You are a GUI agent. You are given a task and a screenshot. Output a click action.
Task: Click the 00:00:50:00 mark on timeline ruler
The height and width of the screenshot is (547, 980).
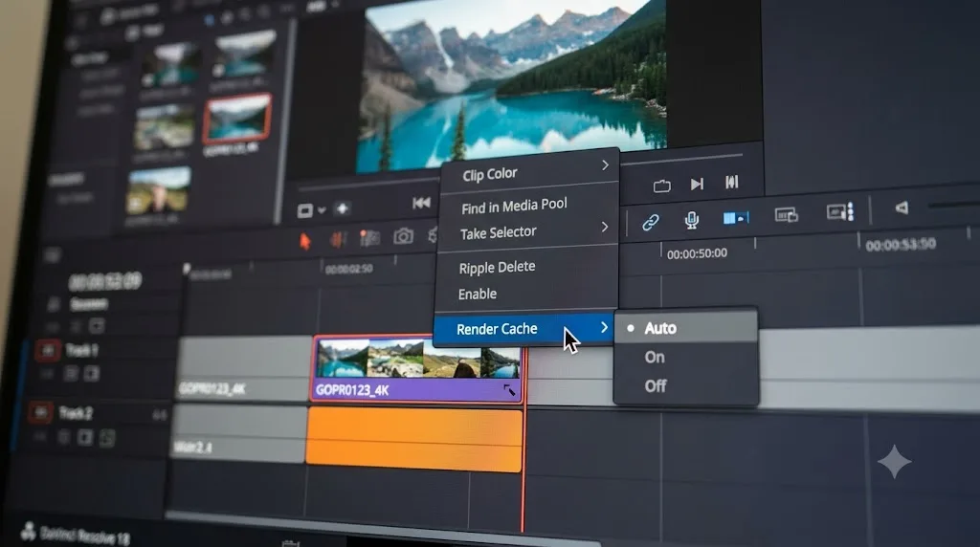click(697, 253)
